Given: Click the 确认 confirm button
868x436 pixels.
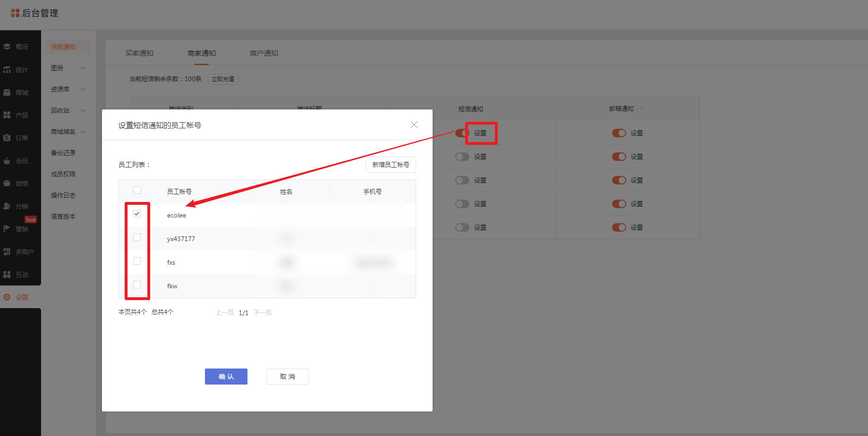Looking at the screenshot, I should pos(226,377).
